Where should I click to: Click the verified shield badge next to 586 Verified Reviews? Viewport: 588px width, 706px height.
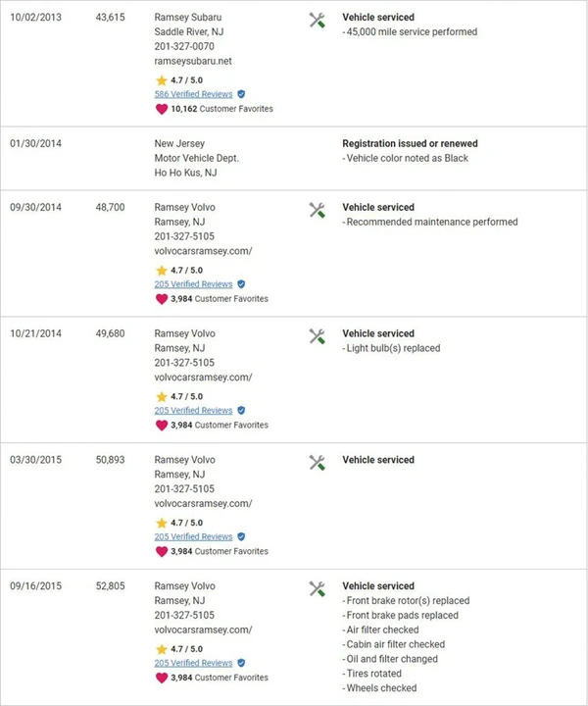pyautogui.click(x=241, y=94)
